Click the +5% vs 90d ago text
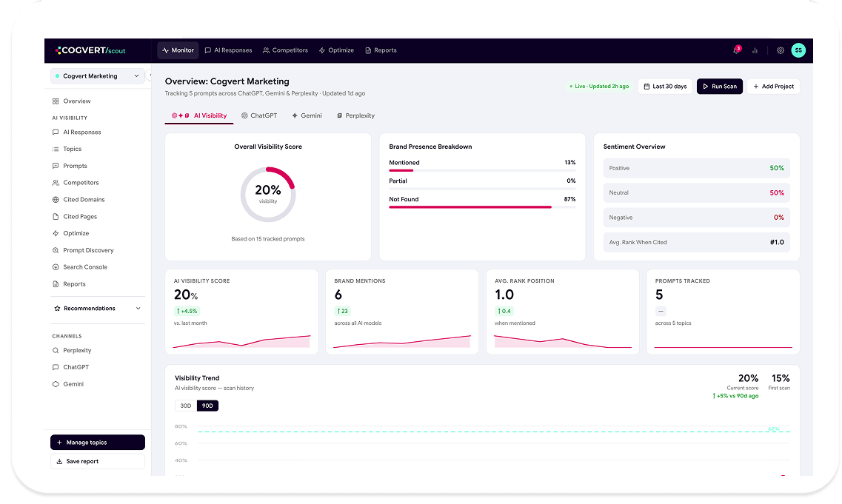This screenshot has width=842, height=504. (735, 396)
